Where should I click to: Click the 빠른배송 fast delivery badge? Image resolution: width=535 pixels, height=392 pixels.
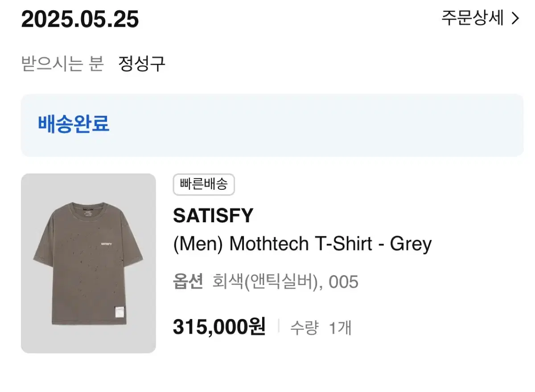pos(204,184)
